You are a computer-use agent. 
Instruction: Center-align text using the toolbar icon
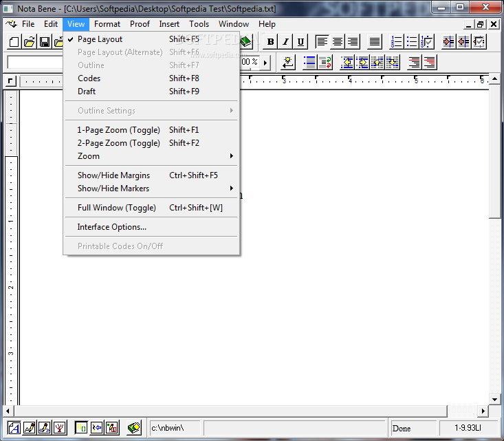coord(338,42)
